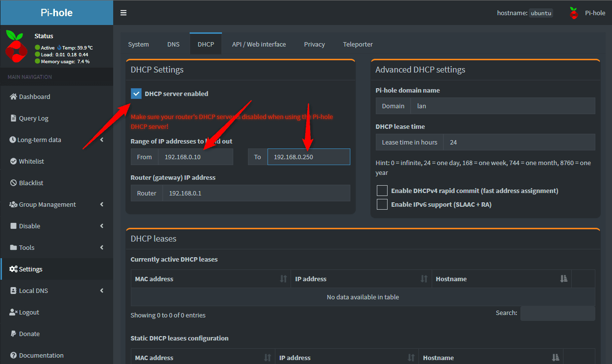Viewport: 612px width, 364px height.
Task: Click the Disable stop-square icon
Action: (x=14, y=226)
